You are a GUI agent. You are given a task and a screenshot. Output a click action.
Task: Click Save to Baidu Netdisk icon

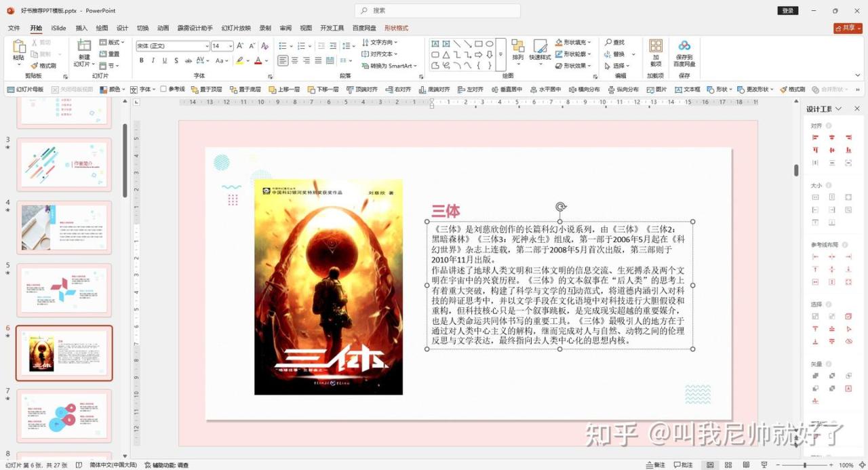684,50
